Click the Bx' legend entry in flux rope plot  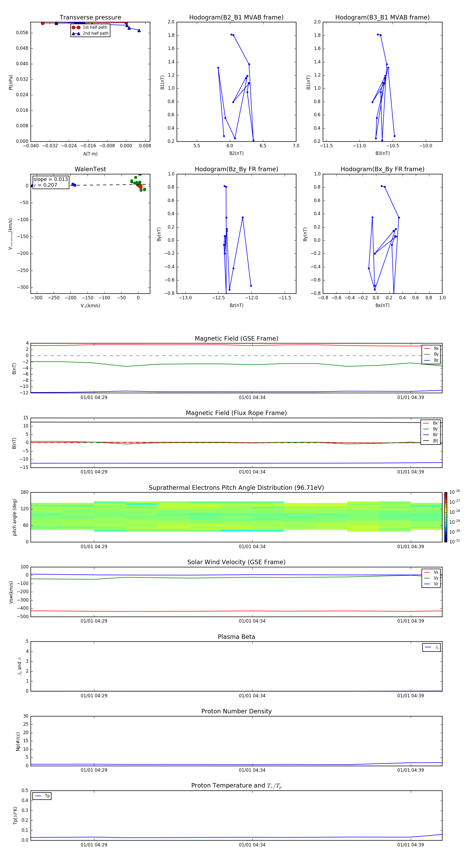(x=431, y=423)
